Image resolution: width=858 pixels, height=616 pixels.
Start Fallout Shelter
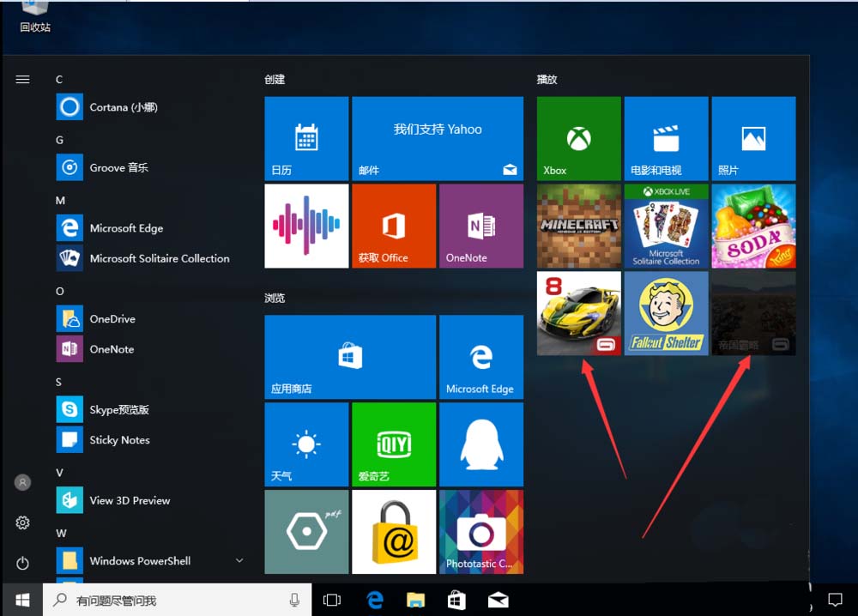tap(667, 312)
